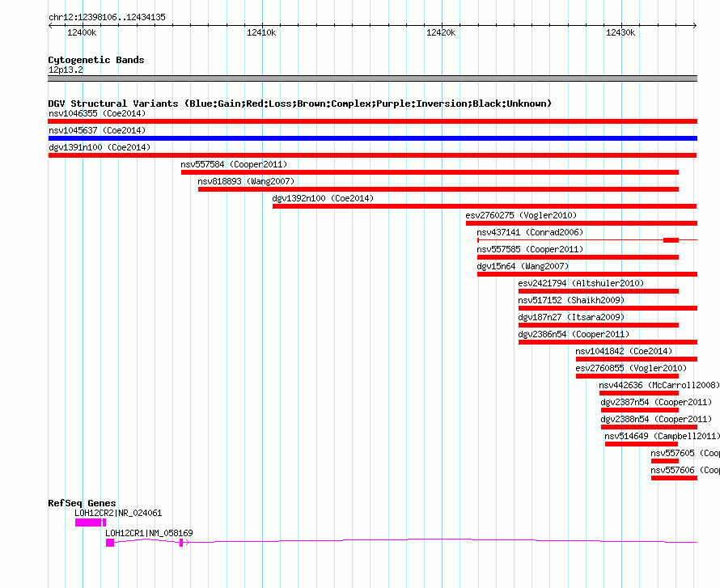Click the red nsv1046355 loss bar
Screen dimensions: 720x588
(372, 121)
